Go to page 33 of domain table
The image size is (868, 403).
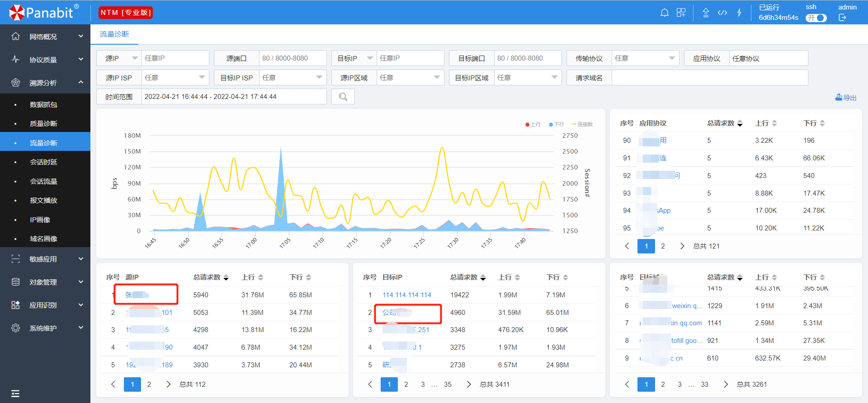click(x=705, y=384)
